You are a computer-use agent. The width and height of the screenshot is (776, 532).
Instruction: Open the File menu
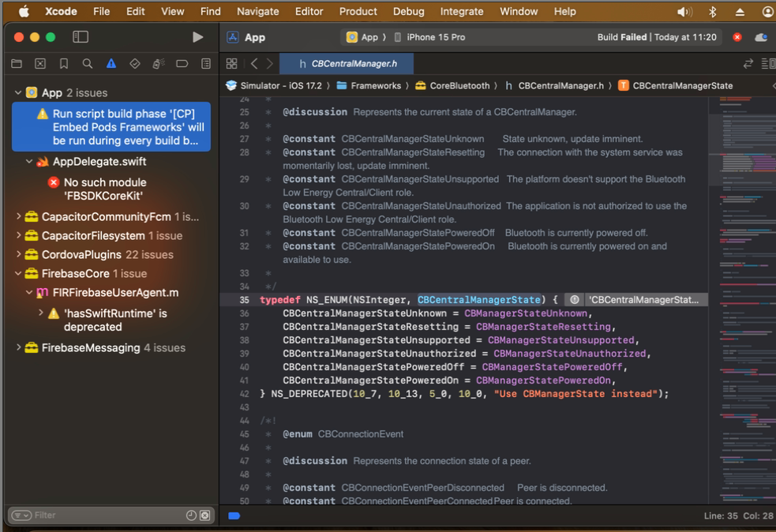point(102,11)
